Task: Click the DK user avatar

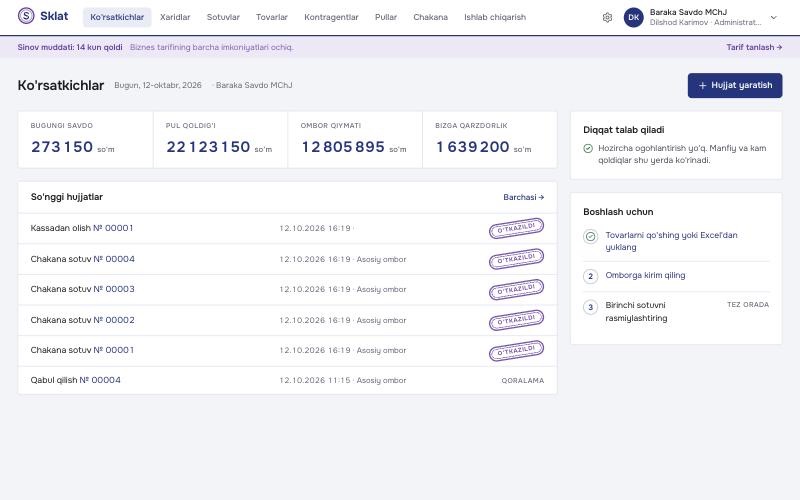Action: pyautogui.click(x=634, y=17)
